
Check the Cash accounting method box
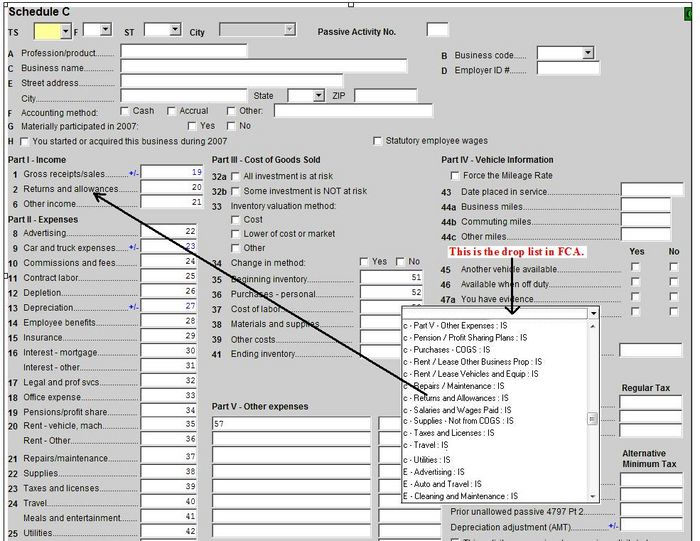tap(125, 111)
